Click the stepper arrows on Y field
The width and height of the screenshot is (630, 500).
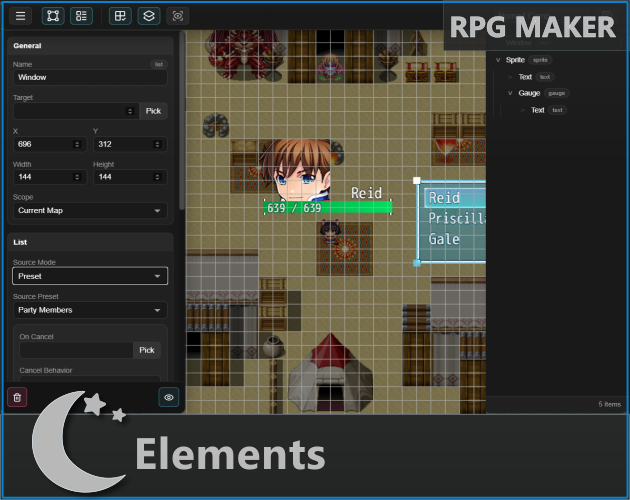click(158, 144)
